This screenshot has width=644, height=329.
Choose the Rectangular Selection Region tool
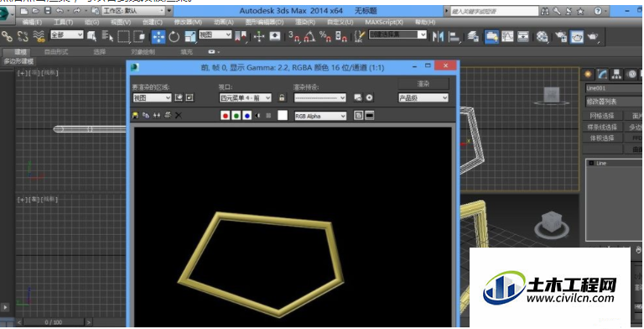[123, 36]
